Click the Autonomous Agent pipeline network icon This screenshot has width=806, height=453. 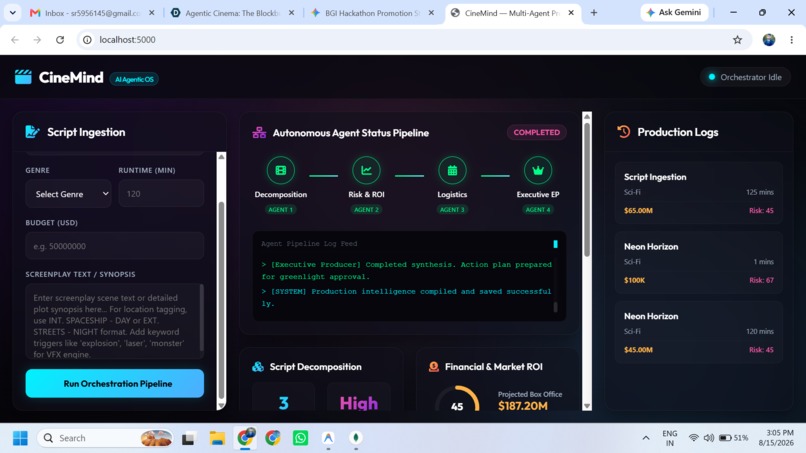pos(259,133)
